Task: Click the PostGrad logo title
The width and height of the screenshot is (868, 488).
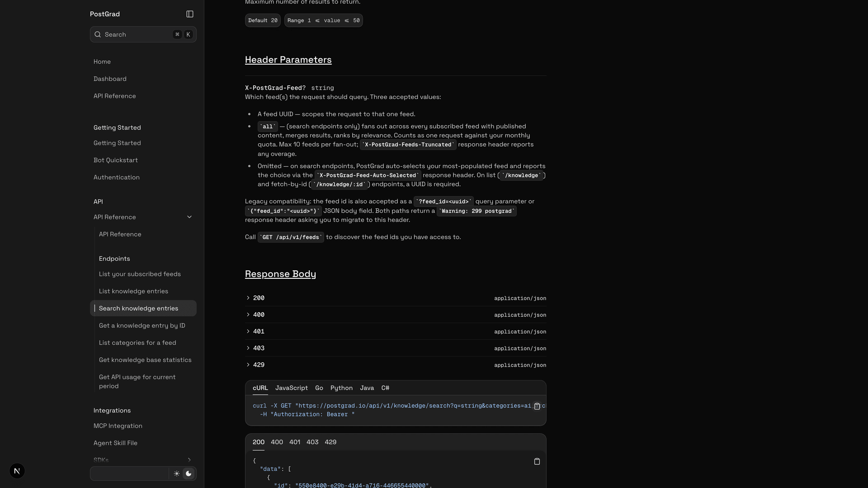Action: tap(105, 14)
